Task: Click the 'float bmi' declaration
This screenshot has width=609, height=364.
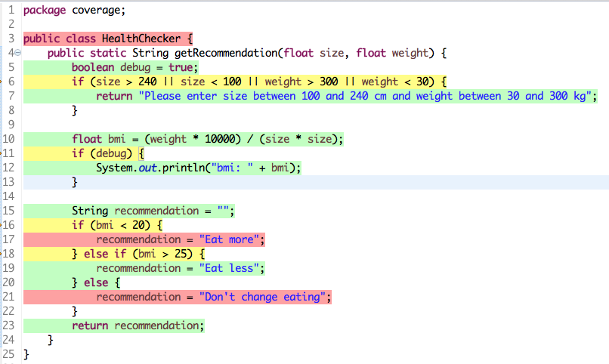Action: [x=99, y=139]
